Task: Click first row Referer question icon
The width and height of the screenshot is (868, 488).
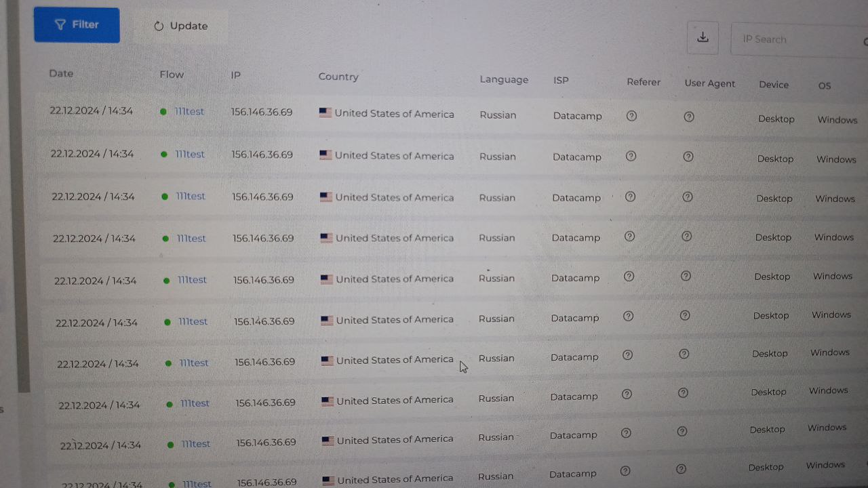Action: pyautogui.click(x=631, y=116)
